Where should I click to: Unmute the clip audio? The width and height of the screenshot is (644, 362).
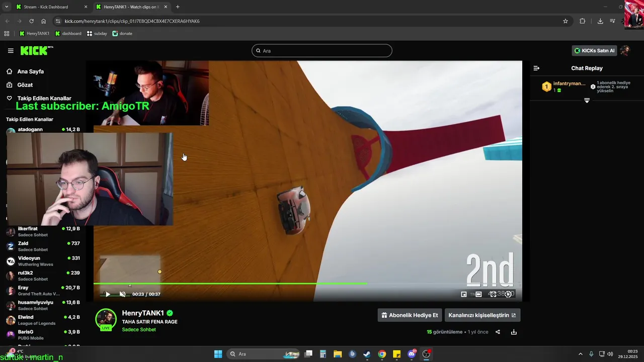pyautogui.click(x=122, y=294)
